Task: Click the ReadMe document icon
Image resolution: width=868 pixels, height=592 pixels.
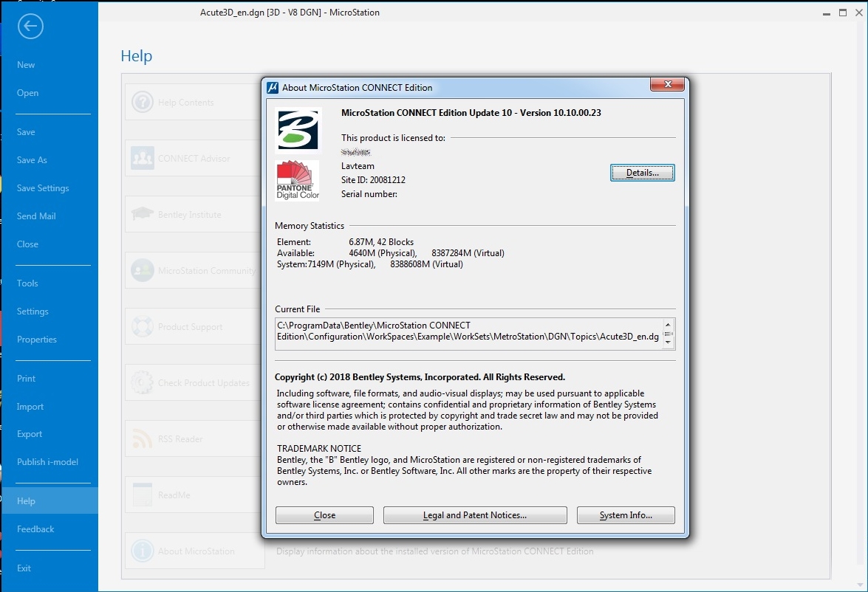Action: 143,495
